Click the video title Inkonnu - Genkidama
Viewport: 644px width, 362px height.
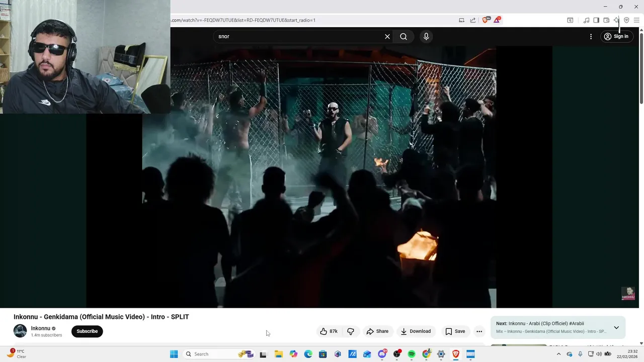[101, 317]
